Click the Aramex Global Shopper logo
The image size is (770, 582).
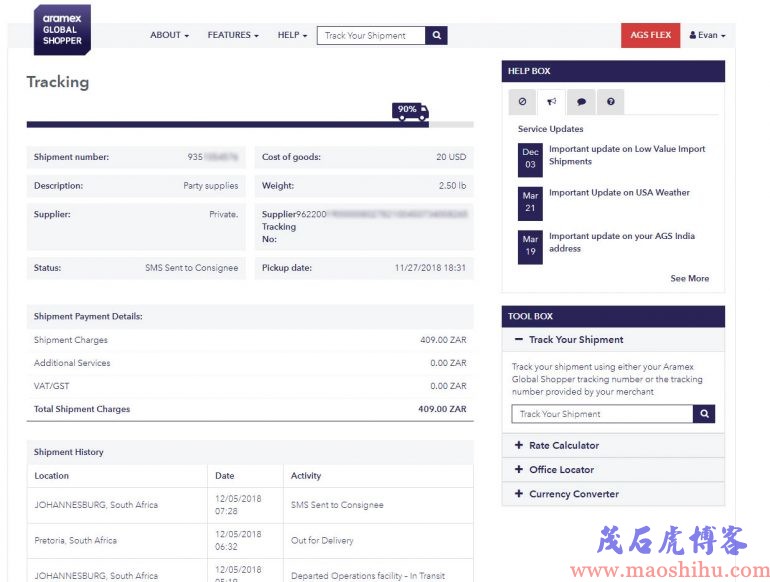coord(62,29)
